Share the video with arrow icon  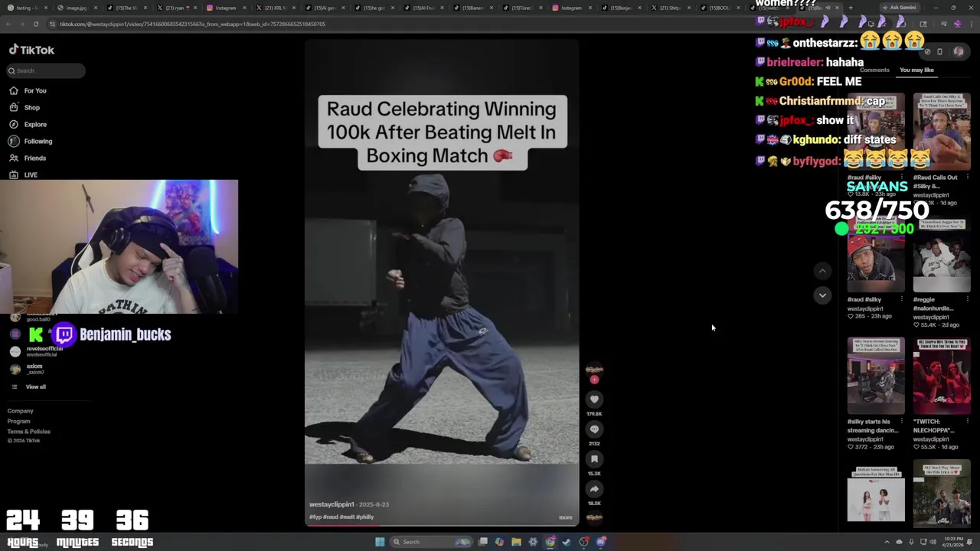click(594, 488)
